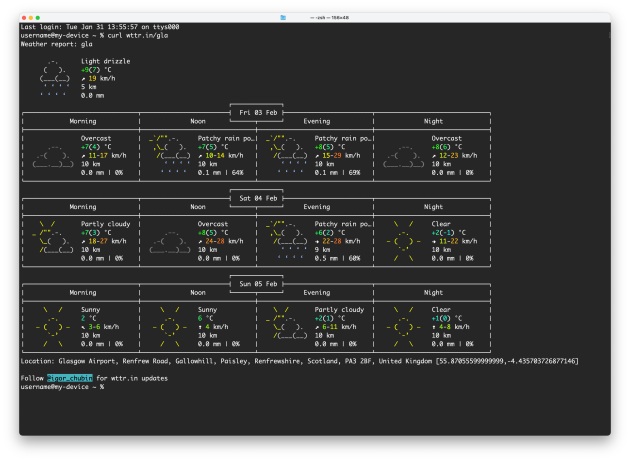The image size is (630, 461).
Task: Minimize the terminal with the yellow button
Action: tap(31, 18)
